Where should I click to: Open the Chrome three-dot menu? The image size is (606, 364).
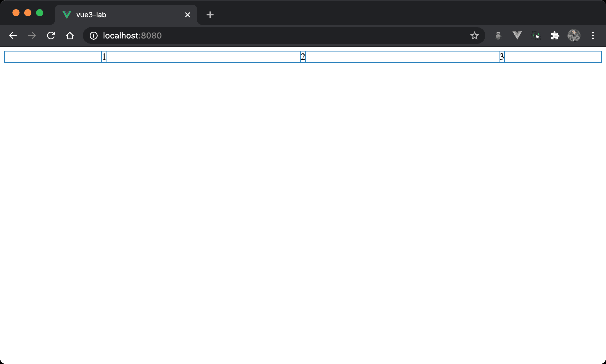pyautogui.click(x=593, y=36)
